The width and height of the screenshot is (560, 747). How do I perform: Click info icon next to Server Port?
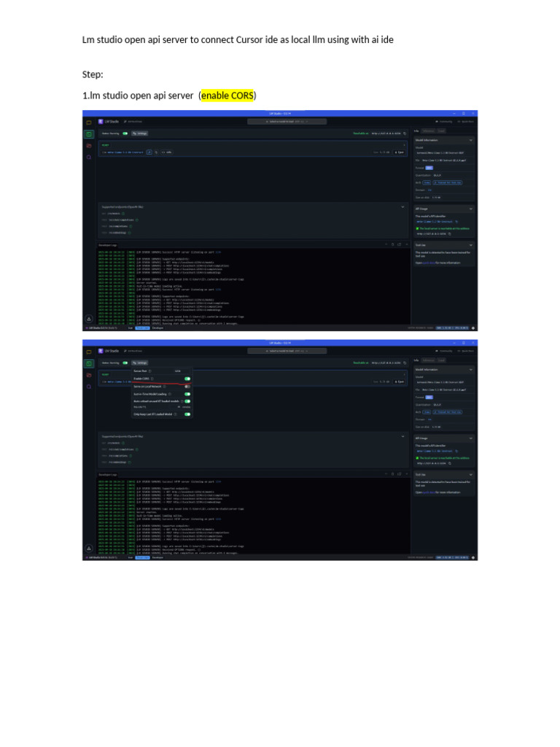150,371
